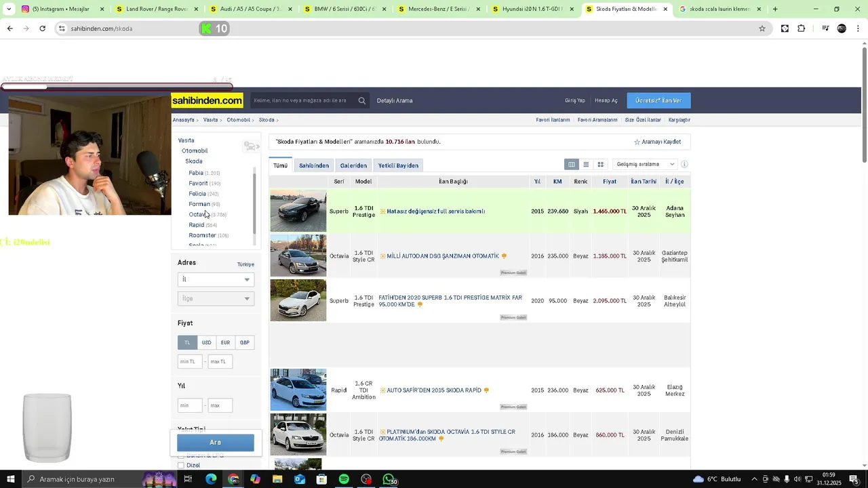Click the star icon next to Aramayı Kaydet
Image resolution: width=868 pixels, height=488 pixels.
click(x=637, y=142)
